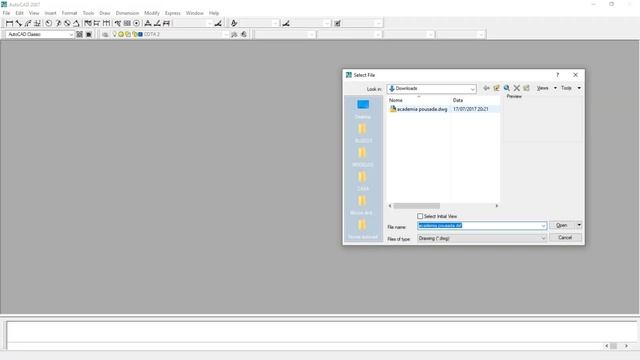Select the Angular dimension tool

[x=76, y=23]
